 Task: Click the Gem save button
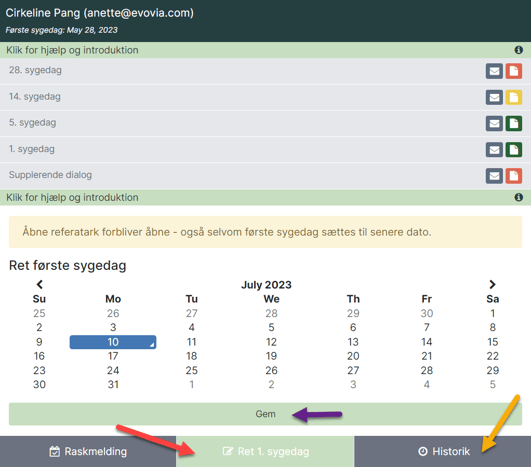[266, 414]
